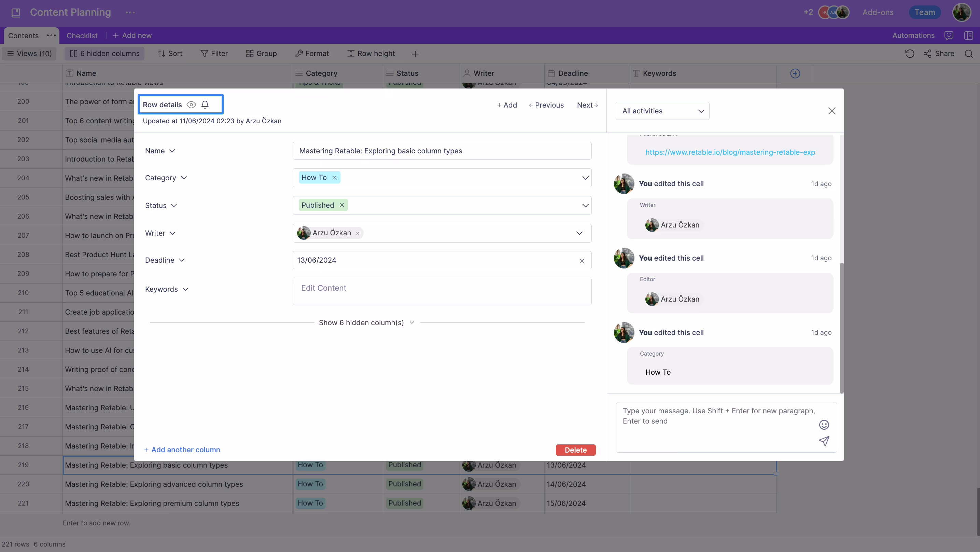Viewport: 980px width, 552px height.
Task: Open the Sort options
Action: 170,54
